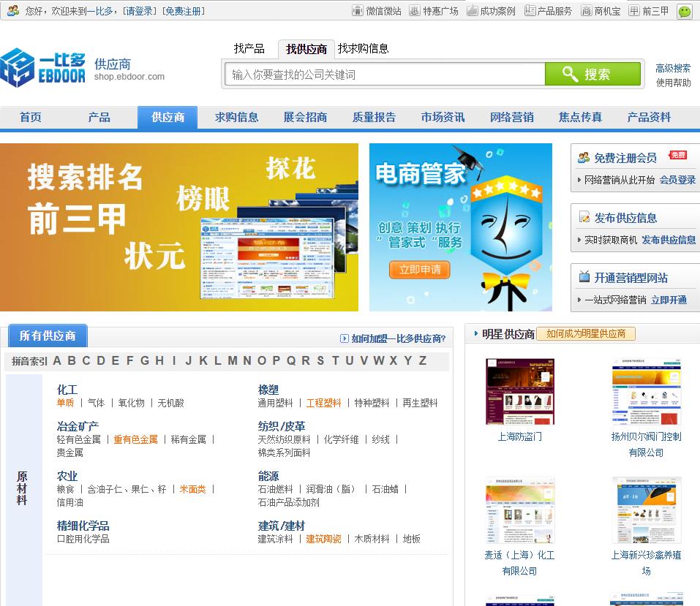Viewport: 700px width, 606px height.
Task: Open the 化工 category heading
Action: 67,390
